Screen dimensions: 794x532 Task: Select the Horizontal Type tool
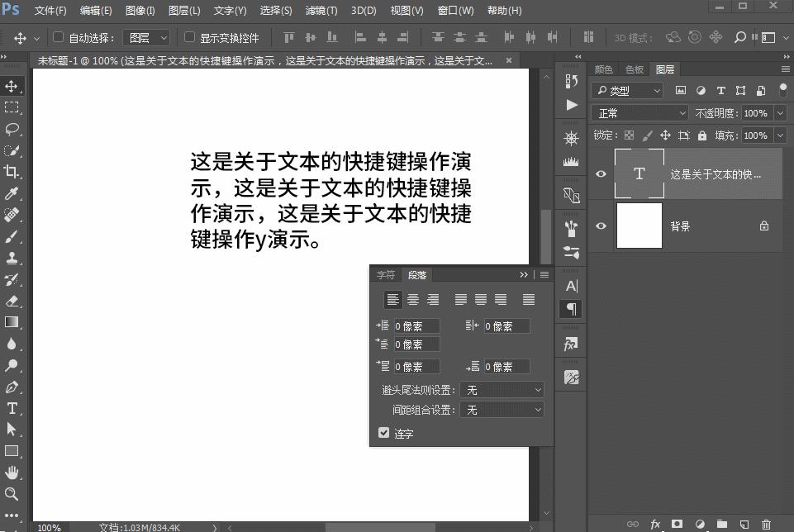pyautogui.click(x=12, y=408)
